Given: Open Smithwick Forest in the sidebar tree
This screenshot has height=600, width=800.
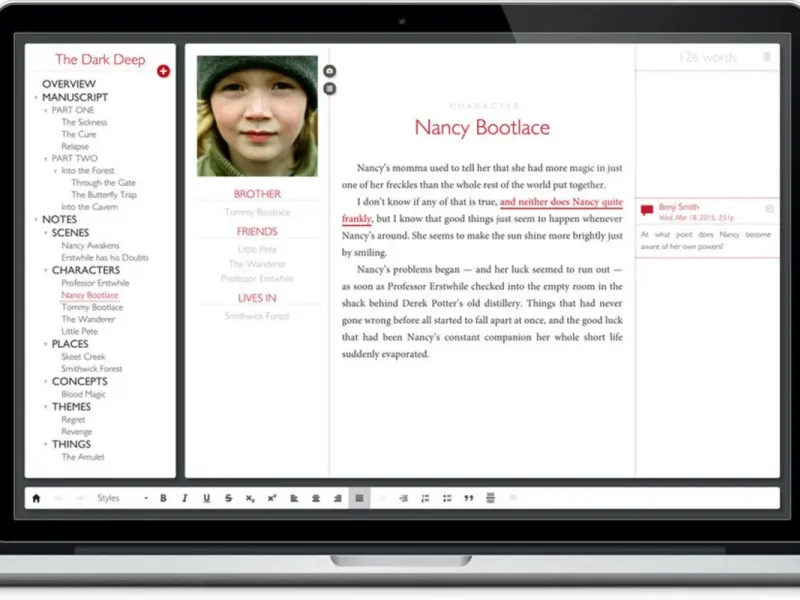Looking at the screenshot, I should coord(92,369).
